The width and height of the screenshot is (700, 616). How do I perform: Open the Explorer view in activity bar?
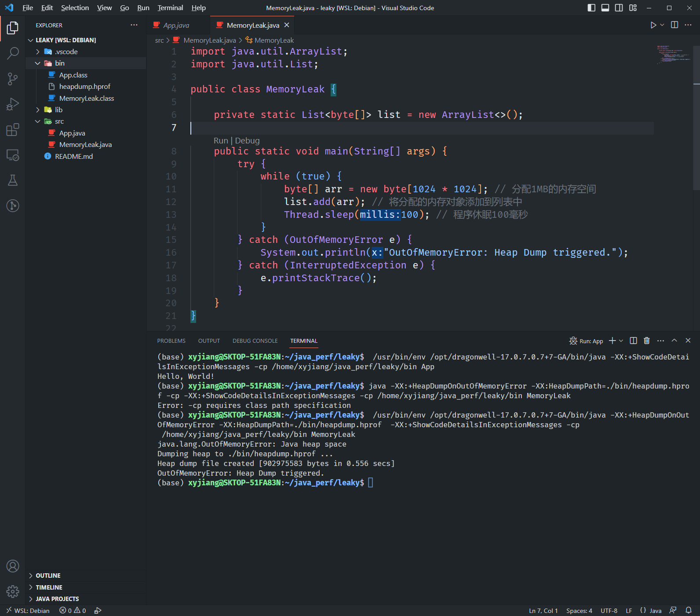(x=13, y=28)
